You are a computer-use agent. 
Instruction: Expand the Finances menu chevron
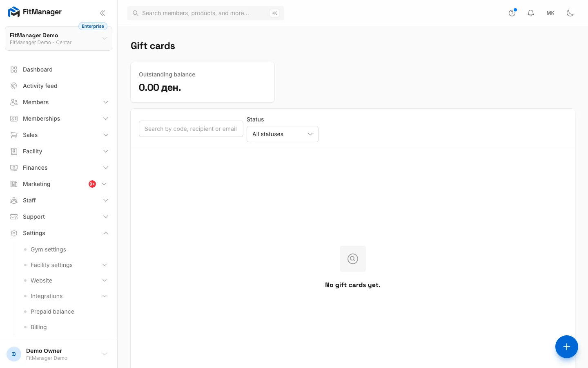tap(106, 168)
